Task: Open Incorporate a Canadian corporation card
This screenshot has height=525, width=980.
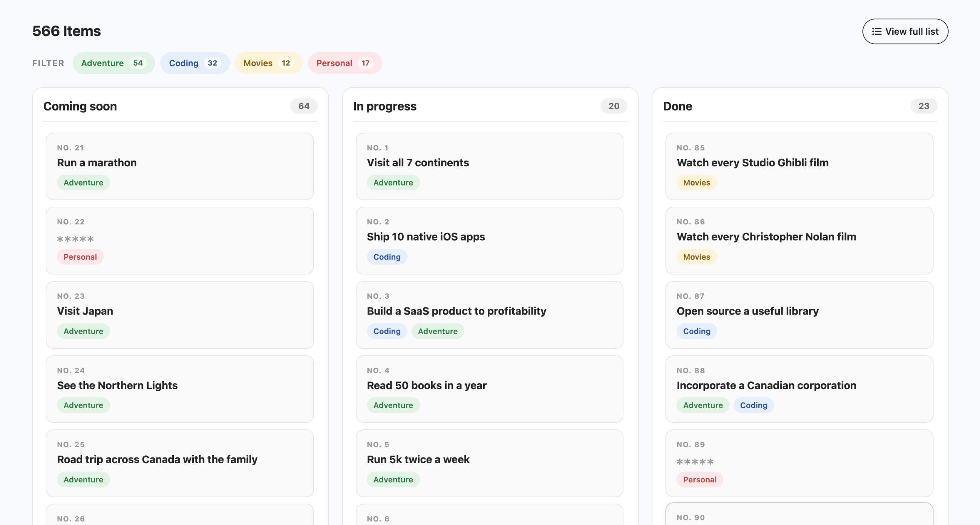Action: 799,389
